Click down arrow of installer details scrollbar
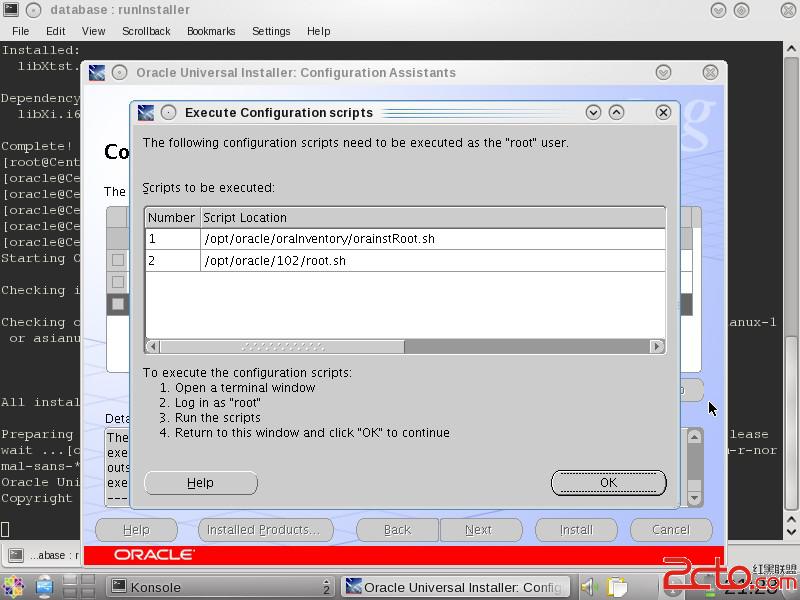The width and height of the screenshot is (800, 600). pyautogui.click(x=694, y=498)
